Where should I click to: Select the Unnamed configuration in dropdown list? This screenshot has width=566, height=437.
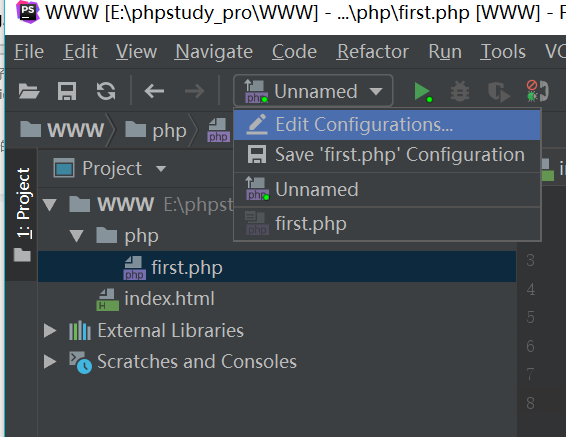click(387, 190)
